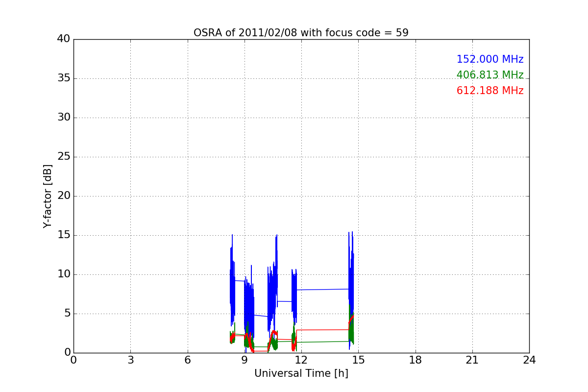The height and width of the screenshot is (392, 588).
Task: Click y-axis tick label 20
Action: point(63,196)
